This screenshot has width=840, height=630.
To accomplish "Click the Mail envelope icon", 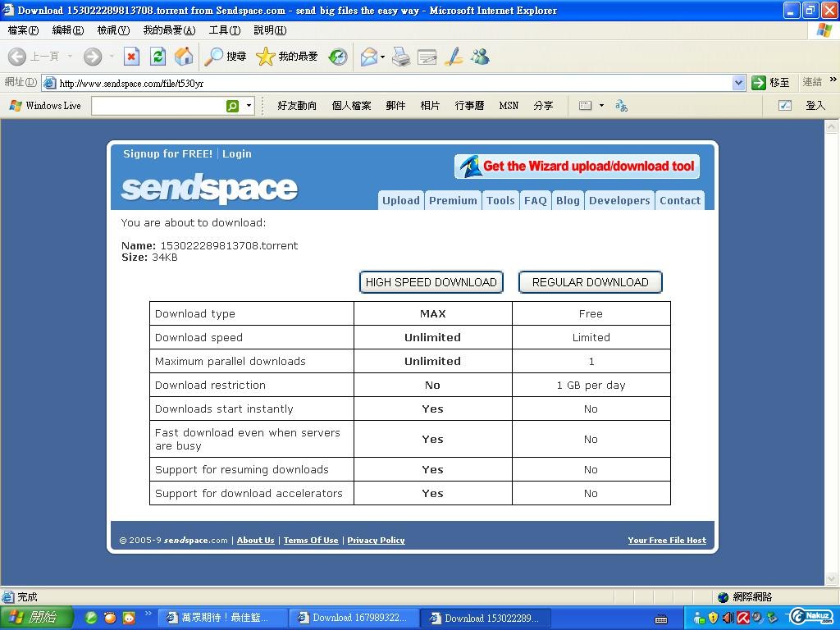I will [x=368, y=57].
